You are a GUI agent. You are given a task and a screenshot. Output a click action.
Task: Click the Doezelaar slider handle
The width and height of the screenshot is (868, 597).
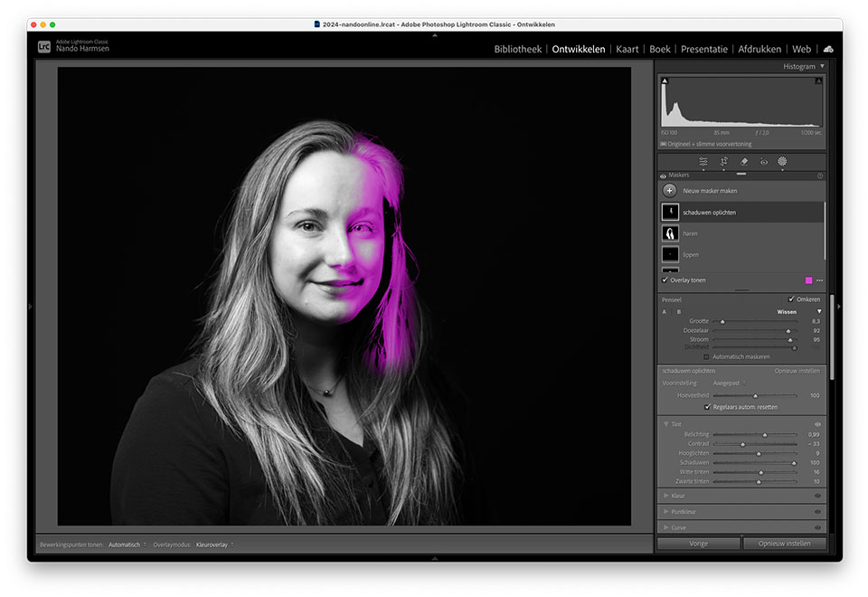(x=788, y=331)
